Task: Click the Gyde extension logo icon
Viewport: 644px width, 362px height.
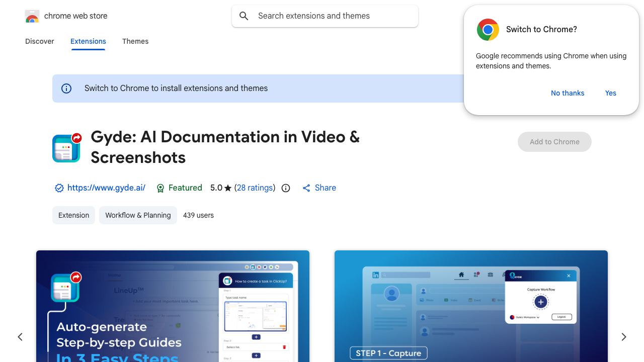Action: point(67,147)
